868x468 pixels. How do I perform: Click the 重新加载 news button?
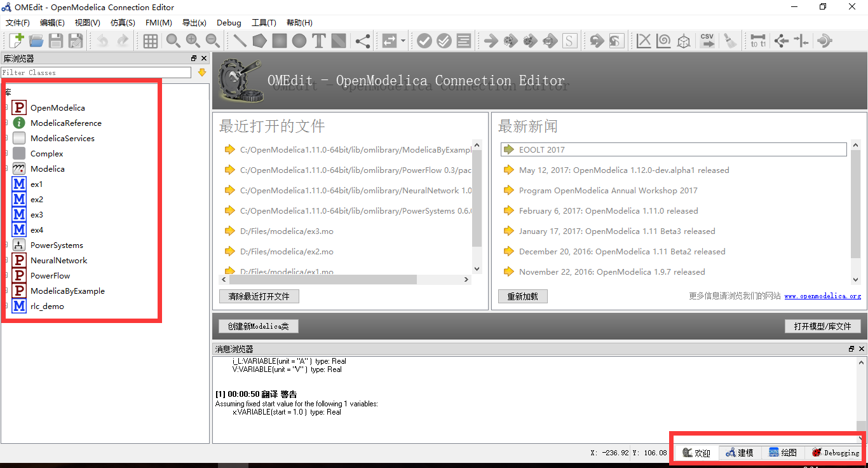pyautogui.click(x=522, y=296)
